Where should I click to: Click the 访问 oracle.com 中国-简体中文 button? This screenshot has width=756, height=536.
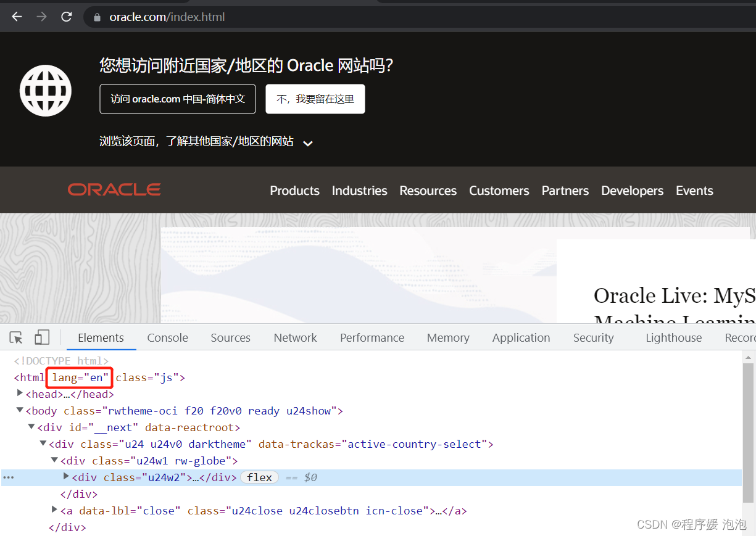point(178,99)
